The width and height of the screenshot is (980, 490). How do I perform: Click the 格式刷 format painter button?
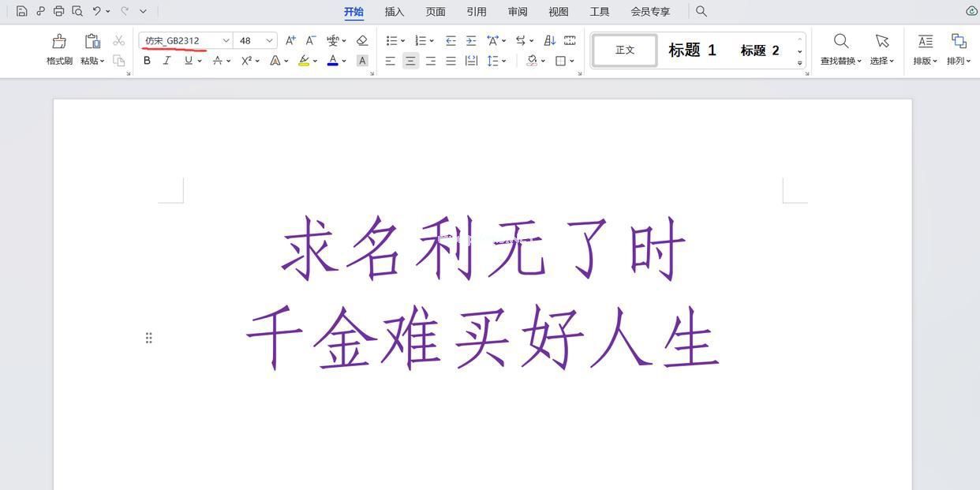pyautogui.click(x=59, y=50)
